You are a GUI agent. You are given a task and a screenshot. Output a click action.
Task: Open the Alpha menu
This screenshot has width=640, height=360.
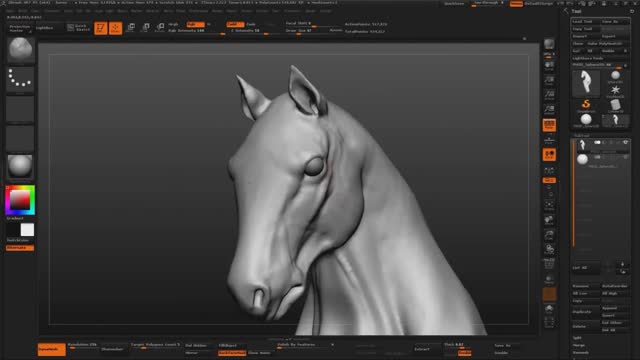(x=10, y=11)
